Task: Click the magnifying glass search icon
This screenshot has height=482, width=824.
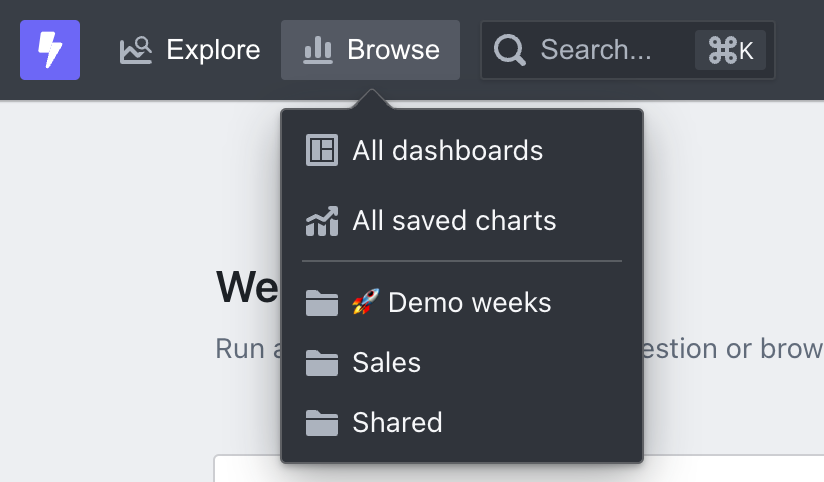Action: pyautogui.click(x=509, y=50)
